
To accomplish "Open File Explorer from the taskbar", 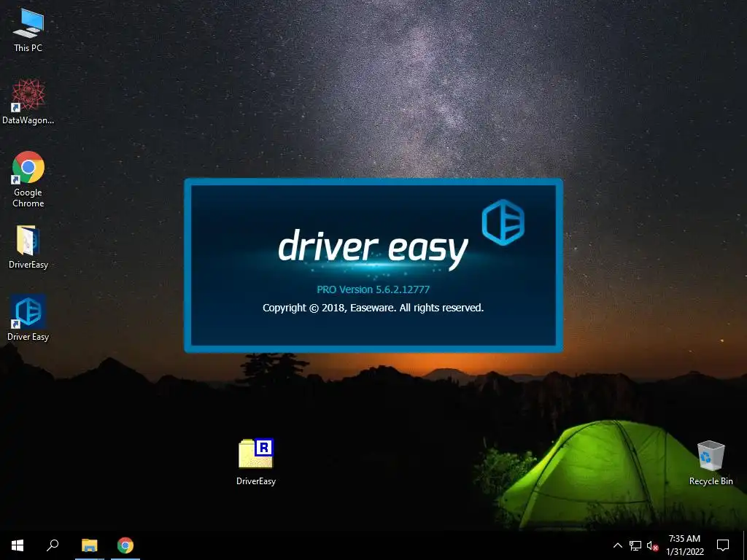I will tap(89, 545).
